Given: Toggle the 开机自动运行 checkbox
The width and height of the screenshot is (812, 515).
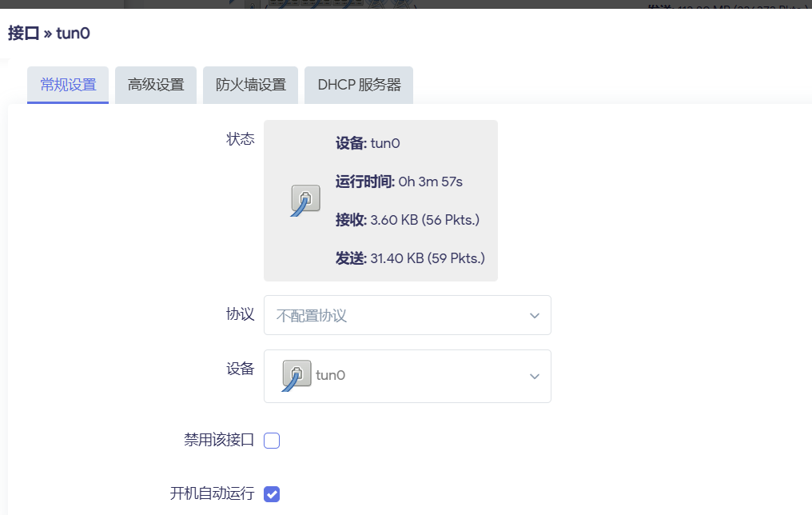Looking at the screenshot, I should tap(272, 493).
